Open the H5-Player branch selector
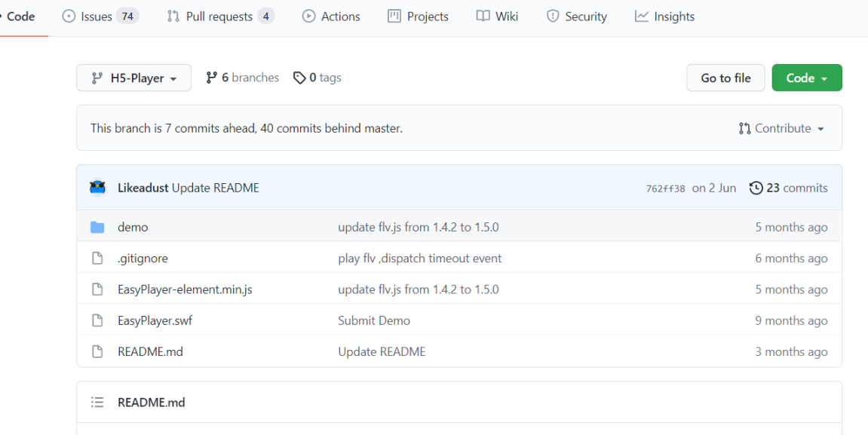The width and height of the screenshot is (868, 435). click(x=133, y=78)
